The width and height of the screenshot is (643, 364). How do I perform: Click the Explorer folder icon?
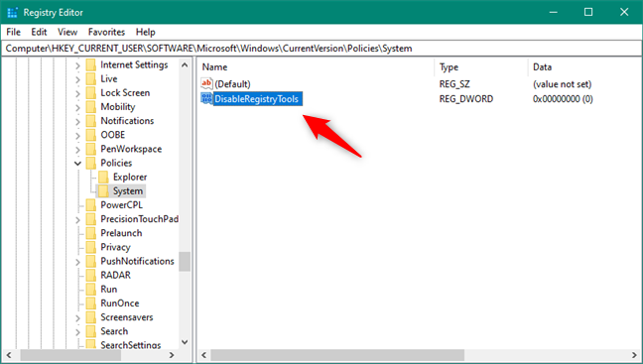pos(103,178)
